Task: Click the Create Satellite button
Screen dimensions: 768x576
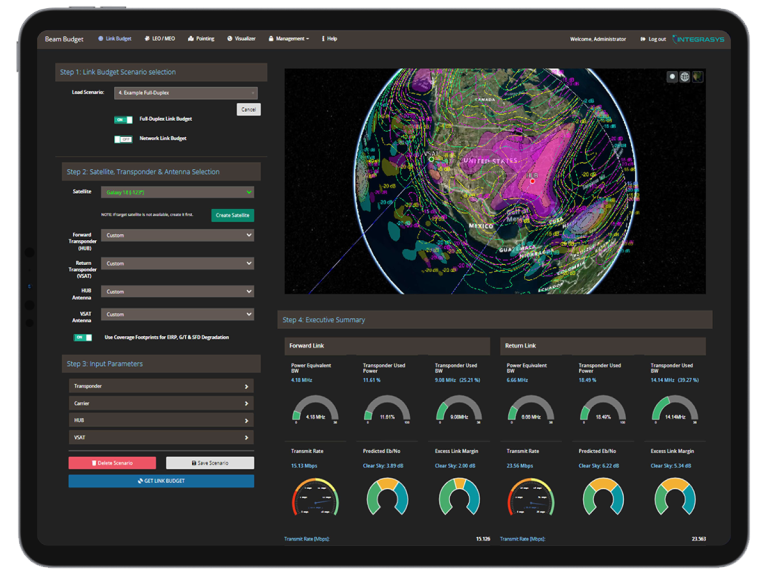Action: [x=232, y=215]
